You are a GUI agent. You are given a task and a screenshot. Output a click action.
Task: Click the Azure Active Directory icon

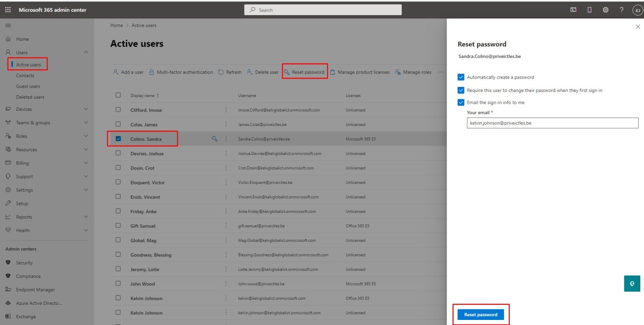(8, 303)
